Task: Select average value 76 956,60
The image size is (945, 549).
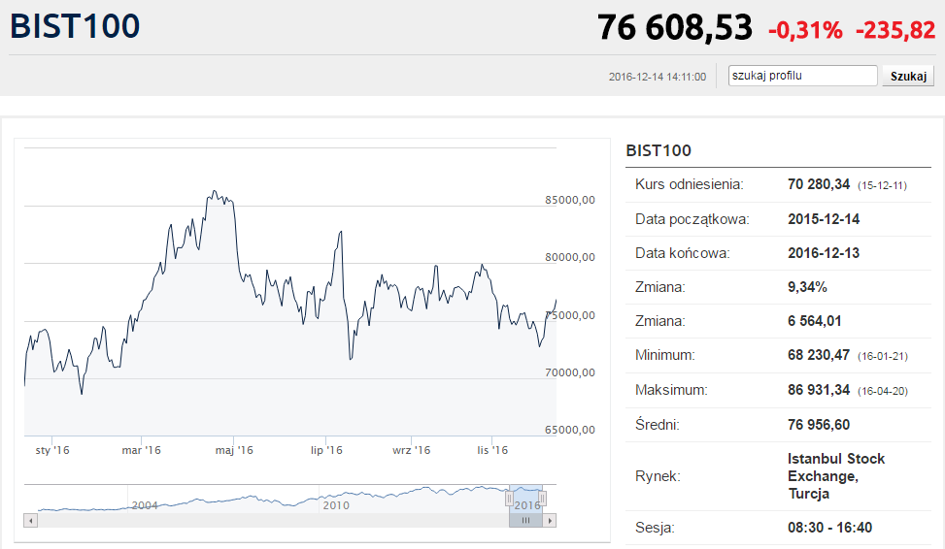Action: [x=818, y=425]
